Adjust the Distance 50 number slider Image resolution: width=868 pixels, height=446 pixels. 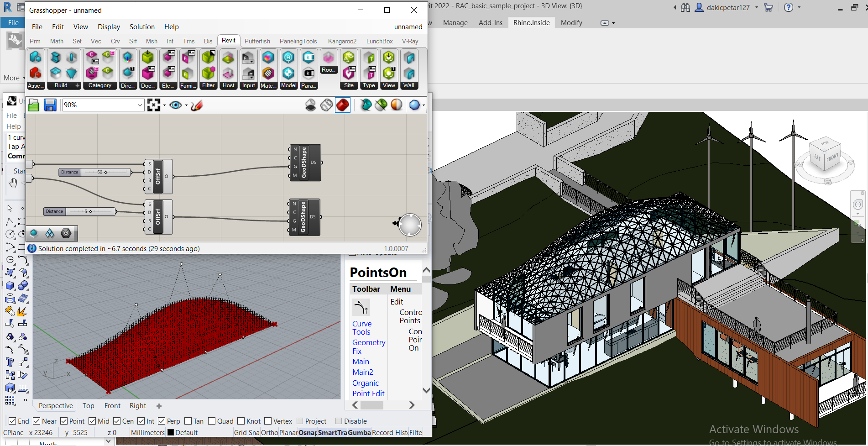pyautogui.click(x=95, y=172)
